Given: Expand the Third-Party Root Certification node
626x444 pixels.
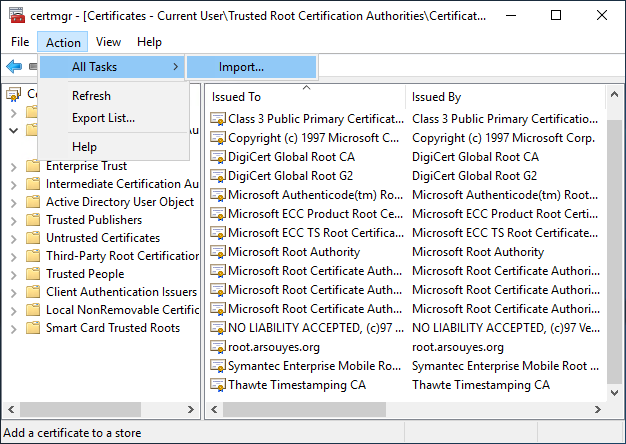Looking at the screenshot, I should [14, 257].
